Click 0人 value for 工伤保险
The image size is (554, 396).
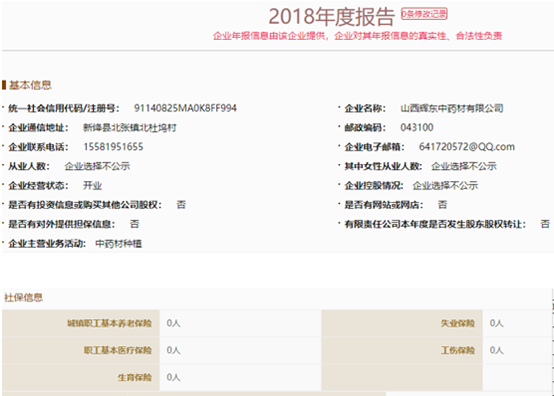pyautogui.click(x=496, y=350)
